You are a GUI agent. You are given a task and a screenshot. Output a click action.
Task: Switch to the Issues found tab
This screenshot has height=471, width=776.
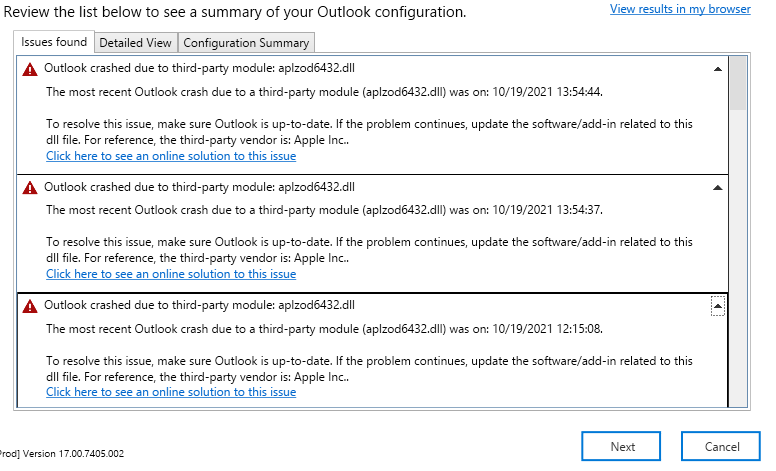[x=54, y=42]
